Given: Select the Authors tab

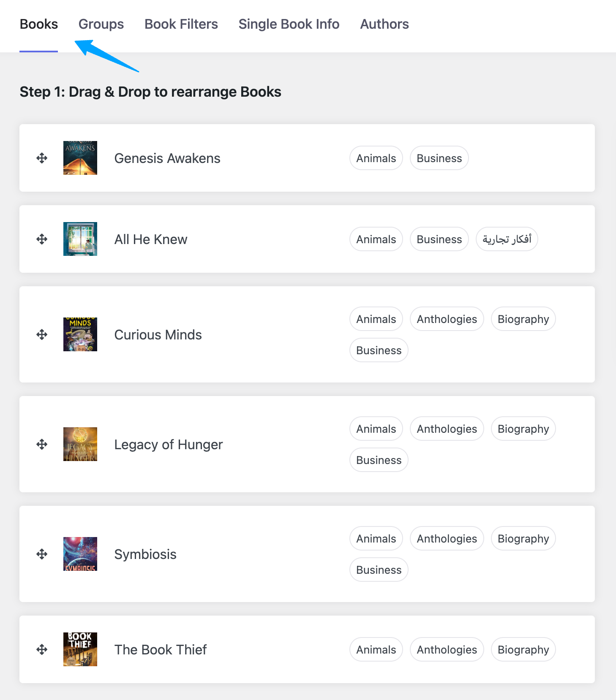Looking at the screenshot, I should pos(384,24).
